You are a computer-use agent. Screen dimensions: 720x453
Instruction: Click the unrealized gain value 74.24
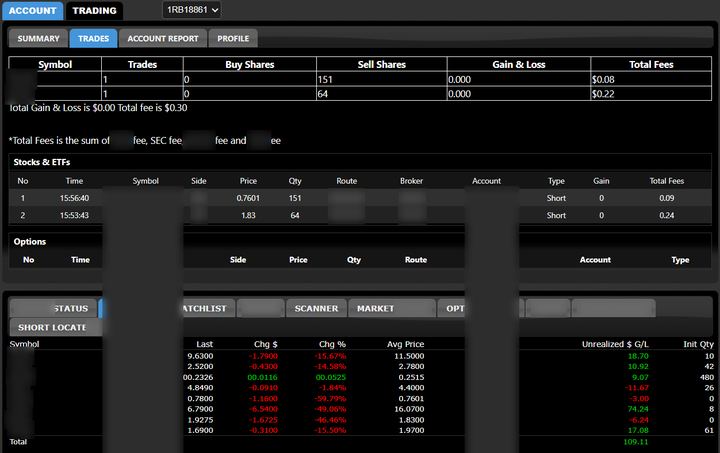[x=638, y=409]
